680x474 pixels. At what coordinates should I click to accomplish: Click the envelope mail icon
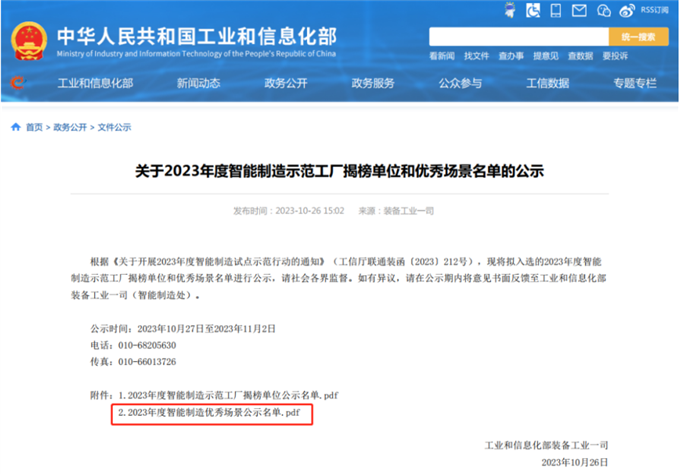579,10
